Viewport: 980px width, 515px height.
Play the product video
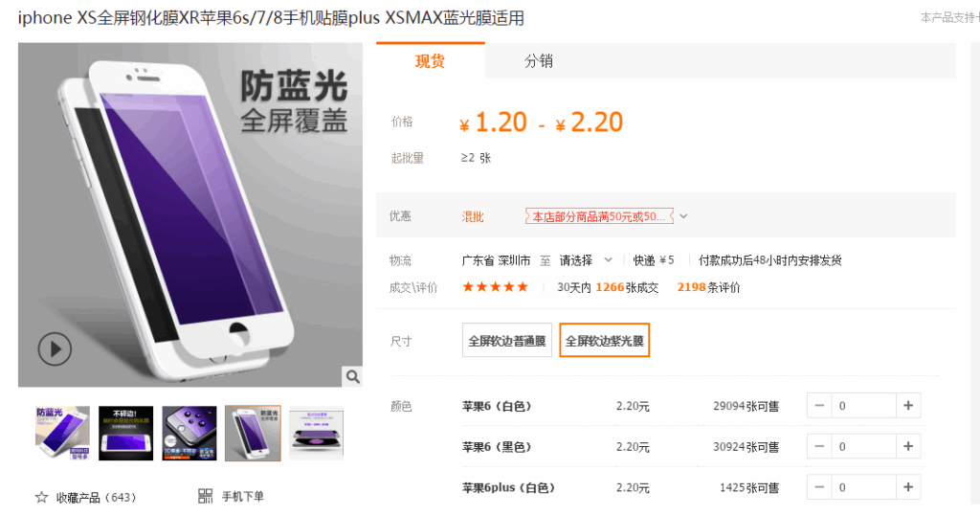pyautogui.click(x=55, y=348)
